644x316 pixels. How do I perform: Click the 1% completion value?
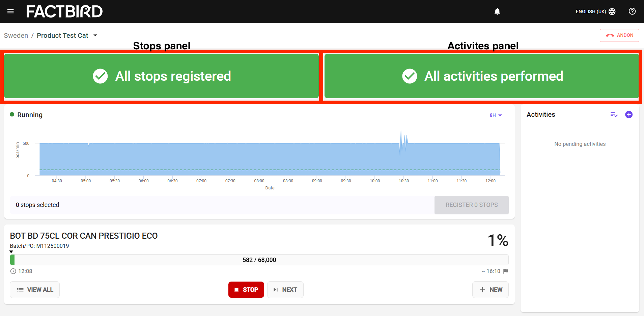click(x=498, y=240)
